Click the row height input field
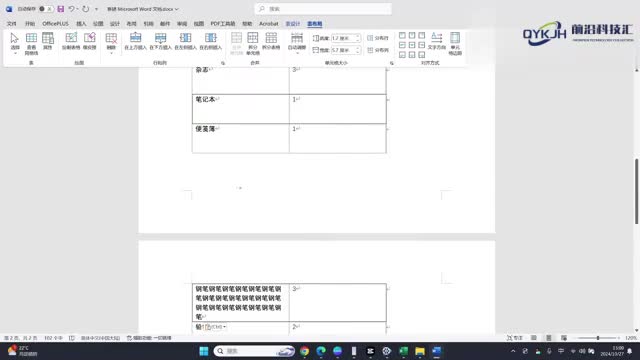 [343, 38]
